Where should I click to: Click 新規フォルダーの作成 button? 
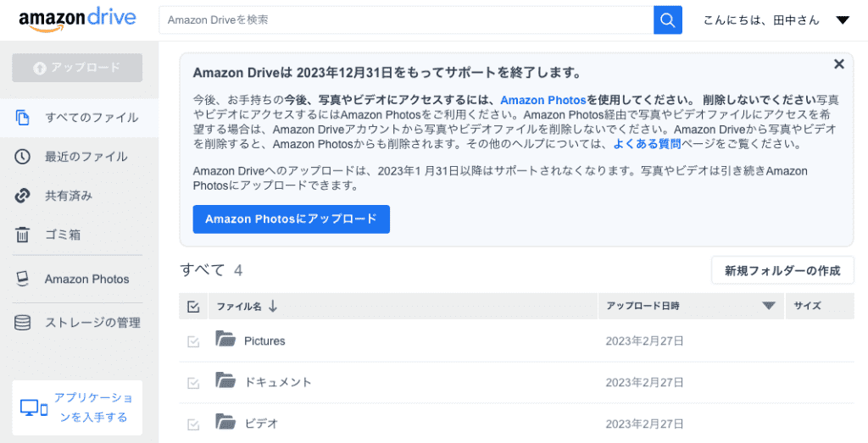click(782, 270)
